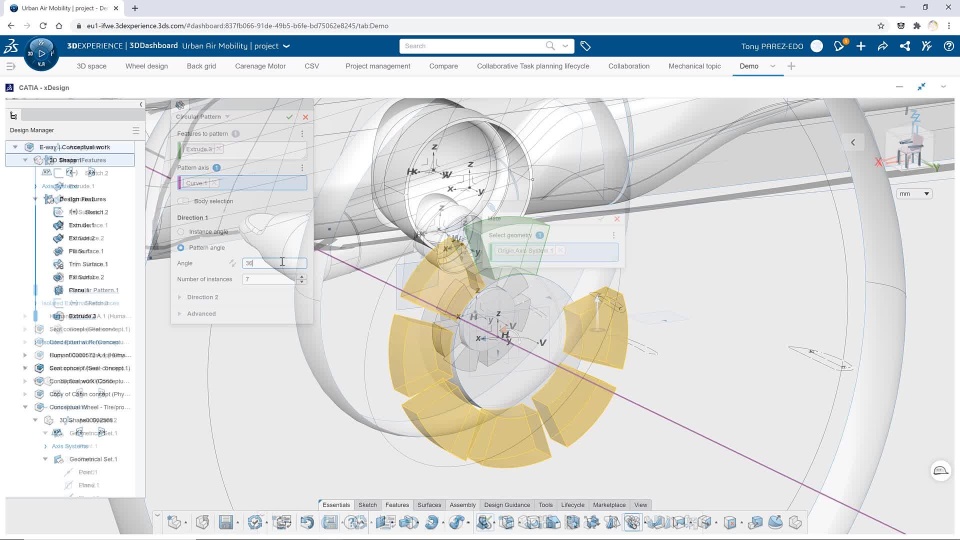Click the reverse direction icon beside Angle
Image resolution: width=960 pixels, height=540 pixels.
tap(233, 263)
